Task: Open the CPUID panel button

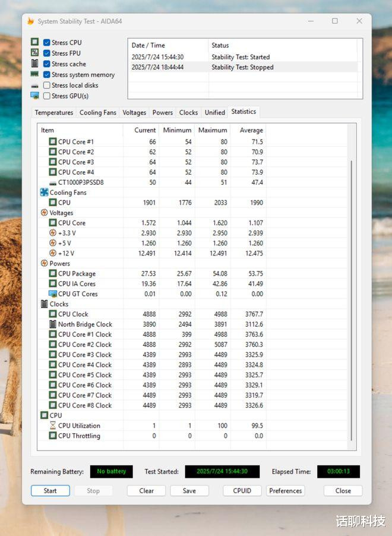Action: point(242,490)
